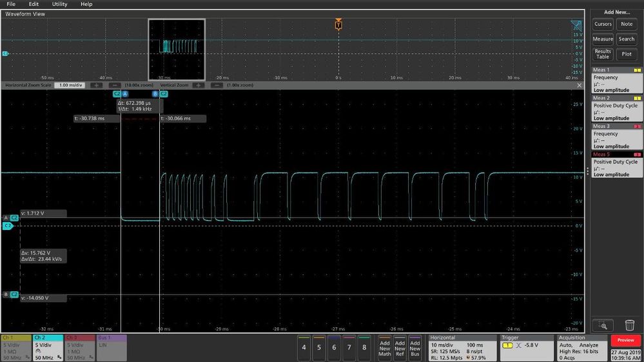Viewport: 644px width, 362px height.
Task: Open the Search function
Action: 627,39
